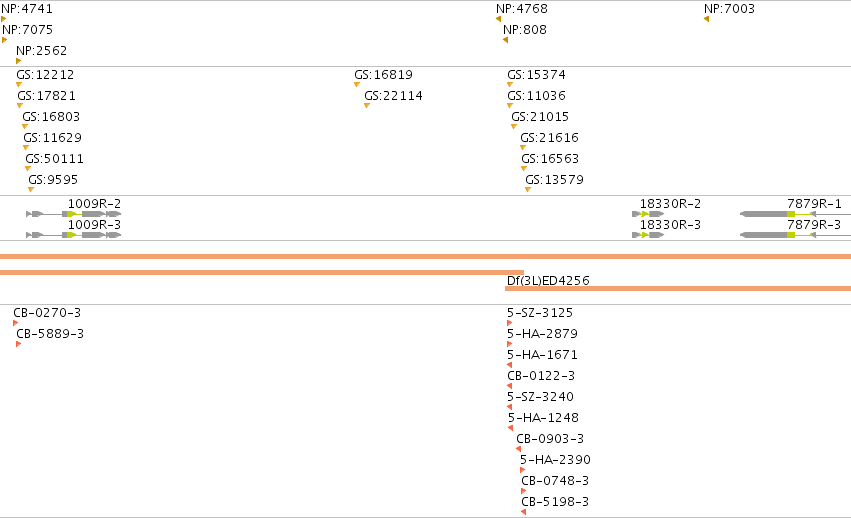This screenshot has height=518, width=851.
Task: Select the 5-SZ-3125 insertion label
Action: 540,313
